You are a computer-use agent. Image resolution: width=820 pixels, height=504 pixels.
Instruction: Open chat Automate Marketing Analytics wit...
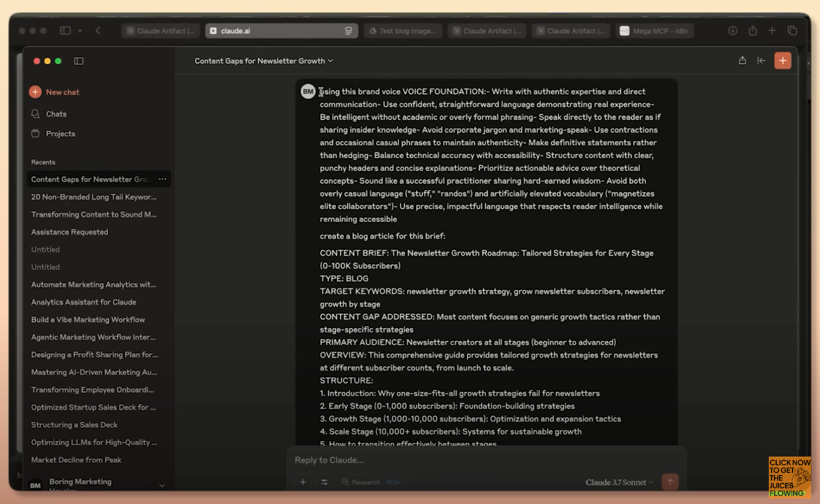point(94,285)
